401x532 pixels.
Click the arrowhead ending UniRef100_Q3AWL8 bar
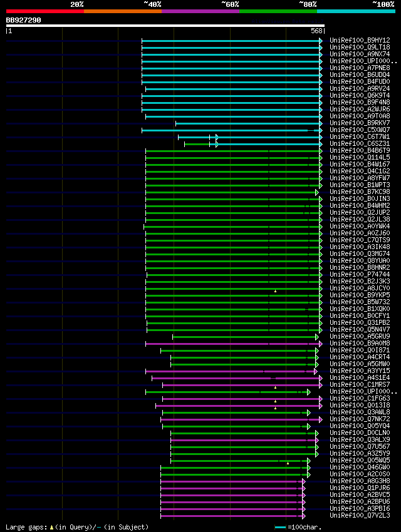point(309,412)
